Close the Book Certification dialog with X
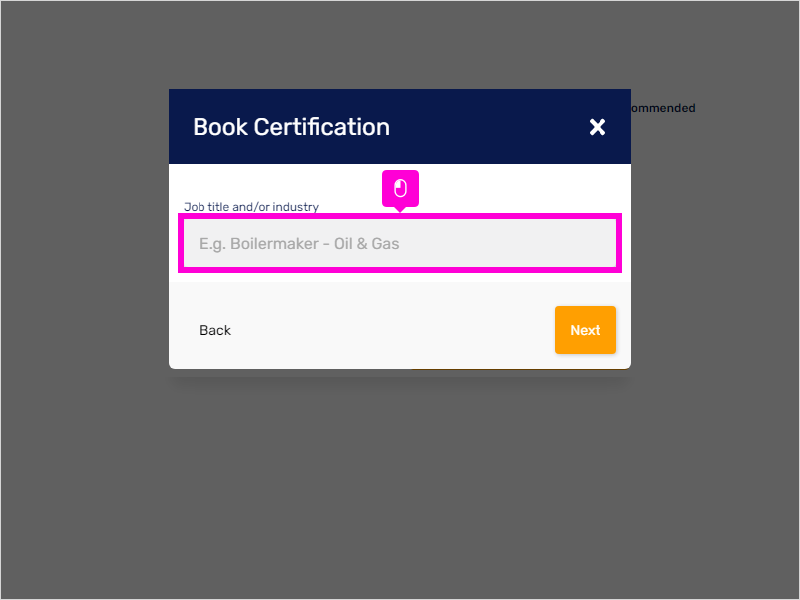 pos(597,127)
